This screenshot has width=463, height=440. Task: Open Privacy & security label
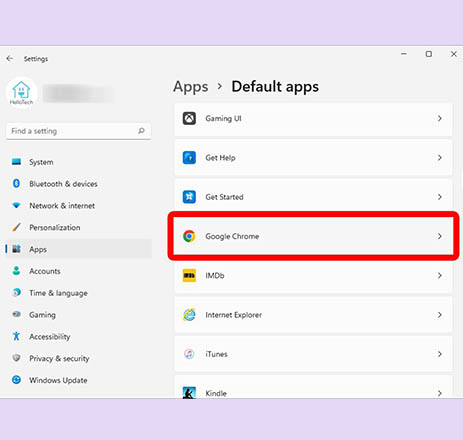(x=59, y=358)
